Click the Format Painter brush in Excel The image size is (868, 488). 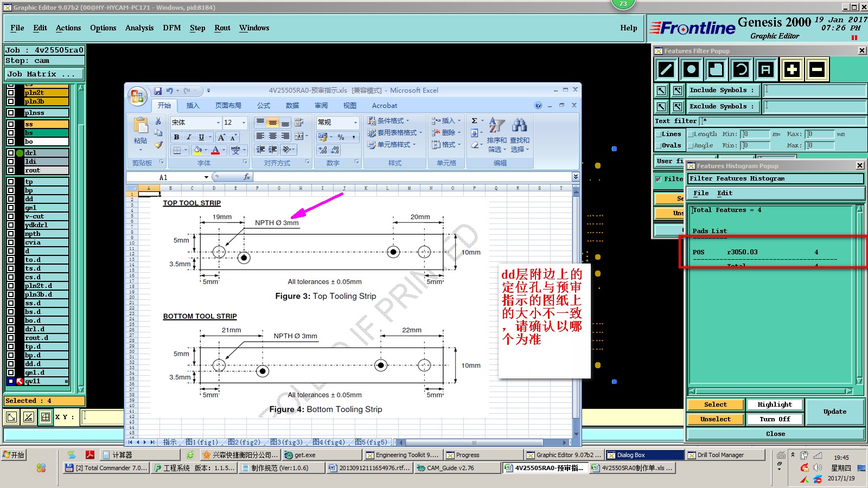(158, 145)
